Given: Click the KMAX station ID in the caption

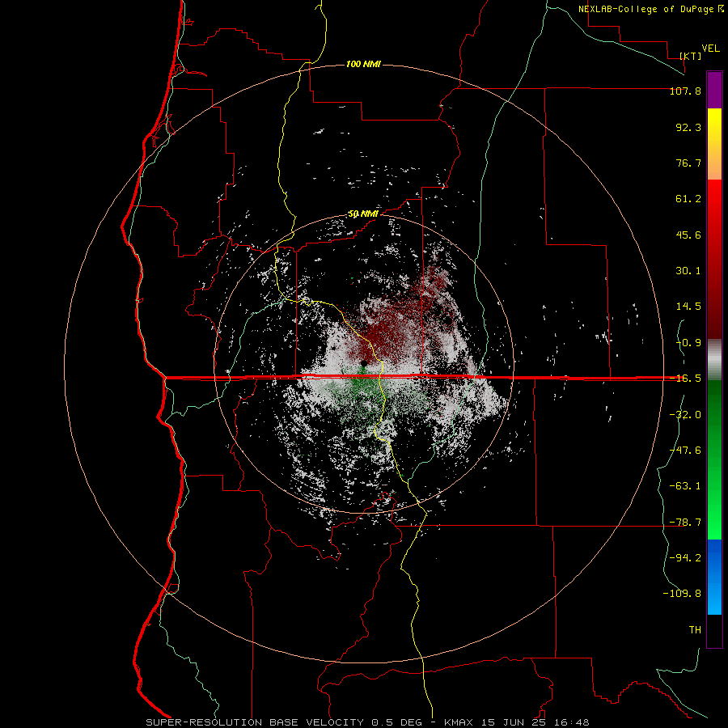Looking at the screenshot, I should pos(459,722).
